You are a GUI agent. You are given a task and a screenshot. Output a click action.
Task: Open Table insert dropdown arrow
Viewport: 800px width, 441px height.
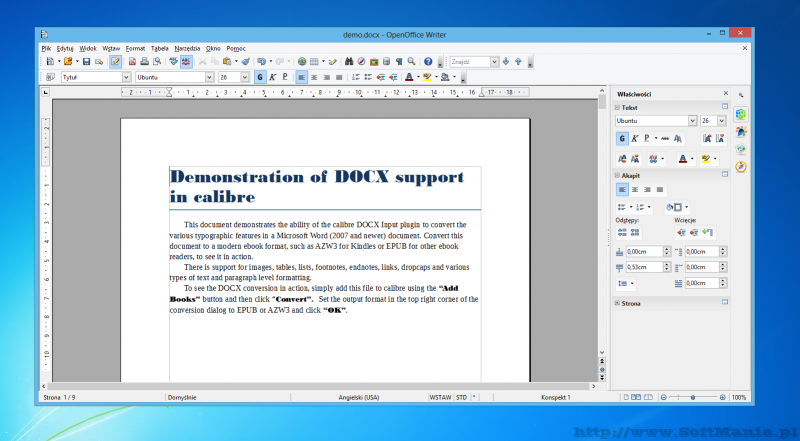click(323, 62)
